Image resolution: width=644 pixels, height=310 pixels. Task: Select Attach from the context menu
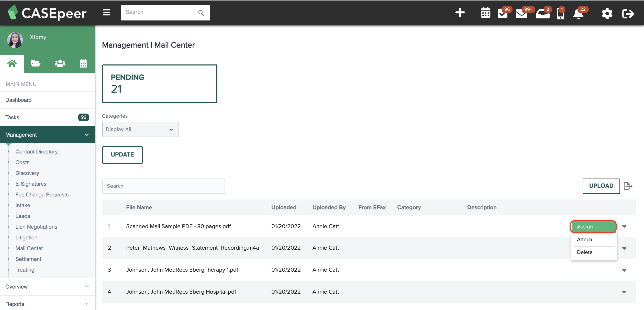[x=584, y=239]
